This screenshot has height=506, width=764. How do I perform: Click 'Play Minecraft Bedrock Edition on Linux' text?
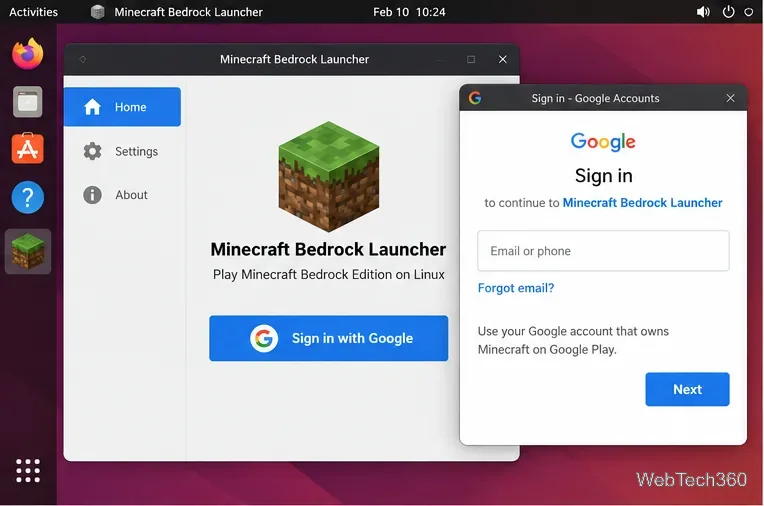click(x=329, y=274)
